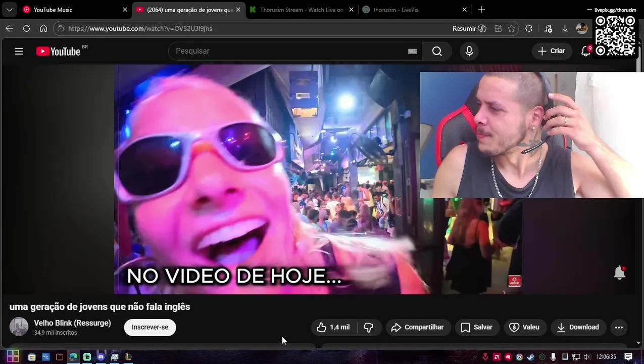Save video with Salvar button
644x364 pixels.
477,327
